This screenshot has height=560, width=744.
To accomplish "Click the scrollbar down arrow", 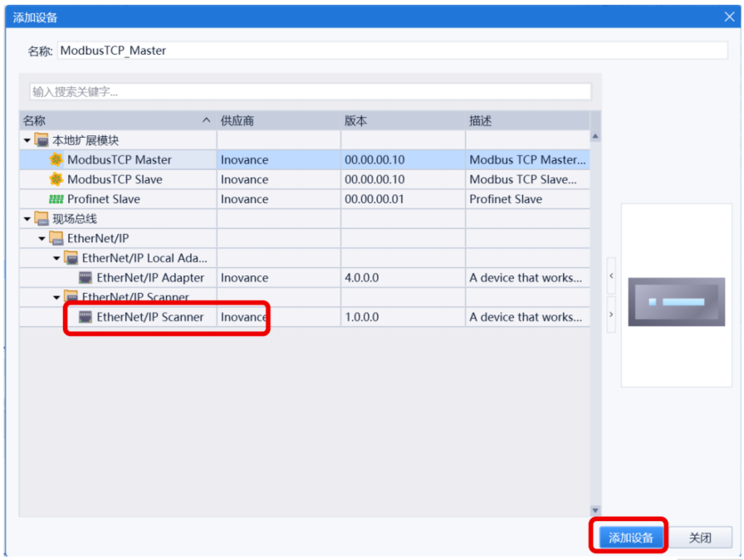I will [x=595, y=510].
